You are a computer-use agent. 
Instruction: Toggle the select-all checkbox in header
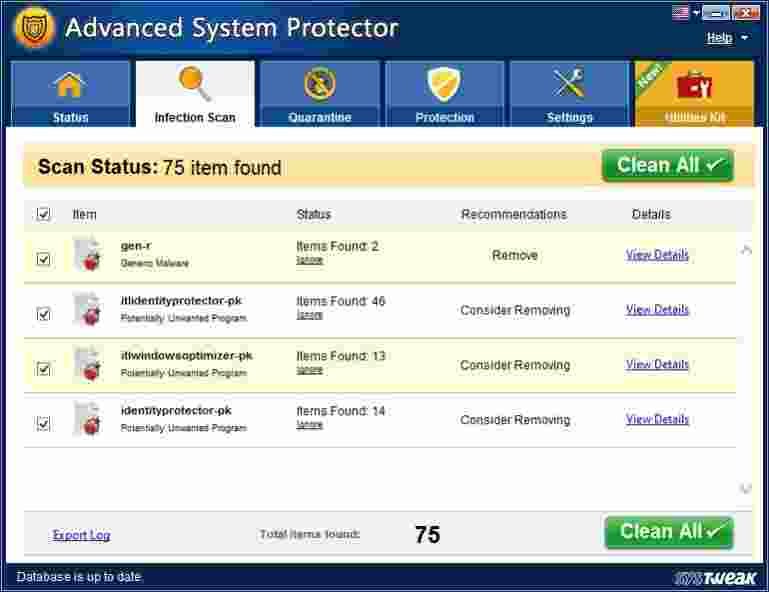[x=43, y=214]
